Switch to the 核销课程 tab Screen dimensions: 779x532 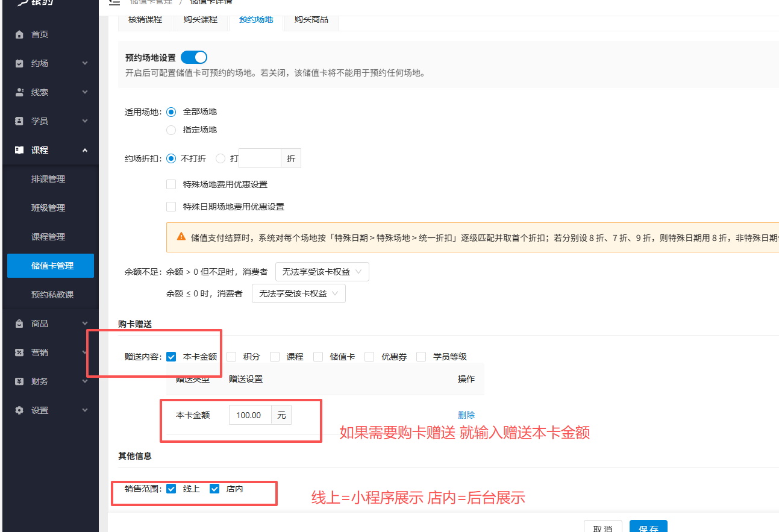pyautogui.click(x=145, y=19)
